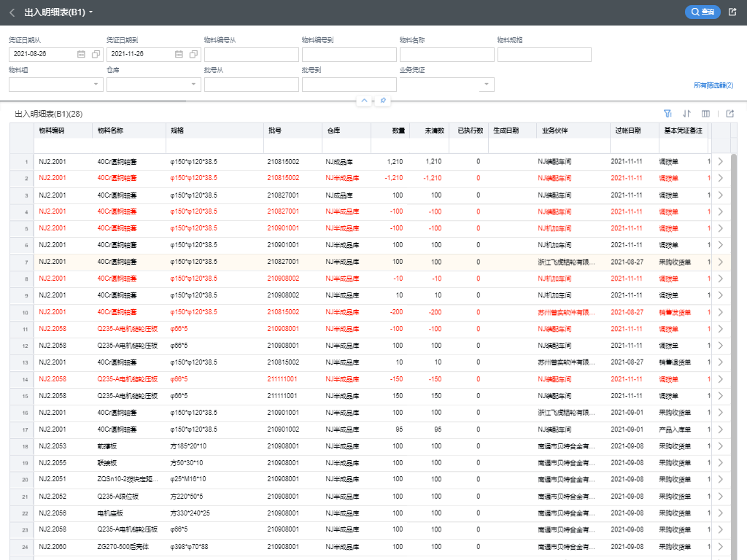
Task: Click 销售退货单 cell in row 13
Action: 675,362
